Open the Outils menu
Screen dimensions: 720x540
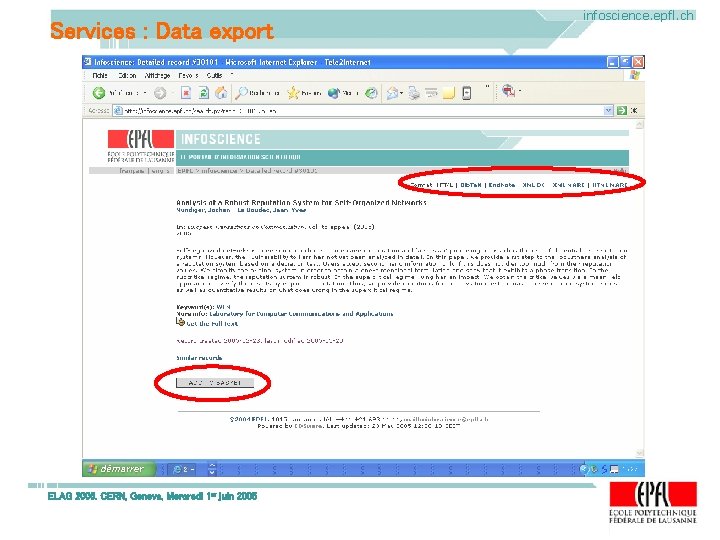[x=214, y=75]
